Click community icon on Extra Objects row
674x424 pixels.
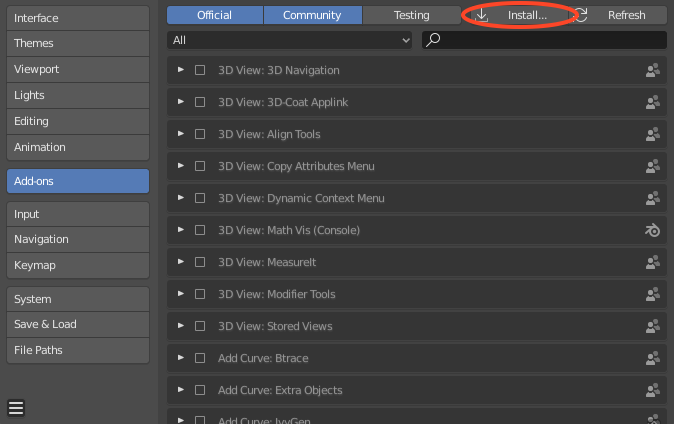[x=653, y=390]
